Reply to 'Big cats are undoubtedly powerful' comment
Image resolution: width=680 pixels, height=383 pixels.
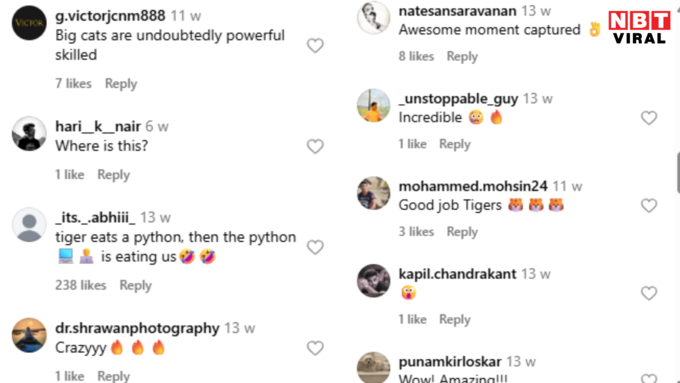pos(121,84)
